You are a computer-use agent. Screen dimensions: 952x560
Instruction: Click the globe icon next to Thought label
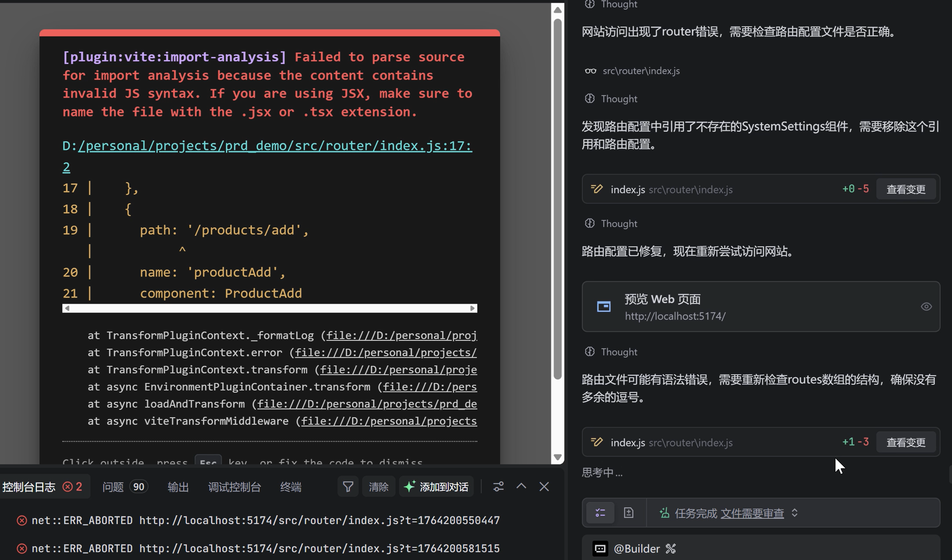point(590,4)
